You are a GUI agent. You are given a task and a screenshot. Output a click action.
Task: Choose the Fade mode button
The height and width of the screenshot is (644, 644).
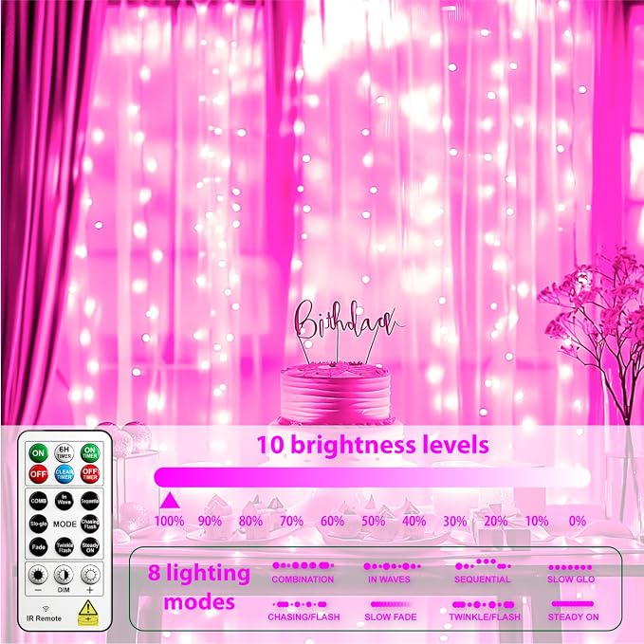(38, 547)
